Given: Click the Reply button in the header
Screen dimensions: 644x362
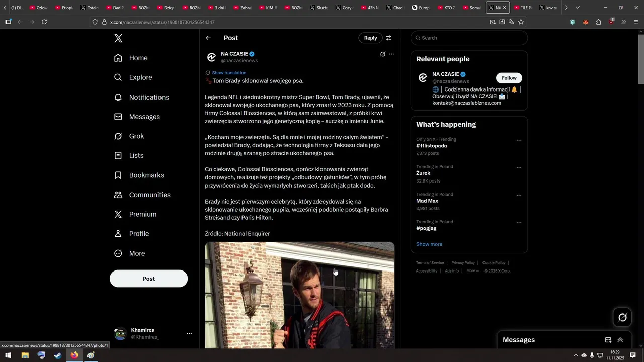Looking at the screenshot, I should point(370,38).
